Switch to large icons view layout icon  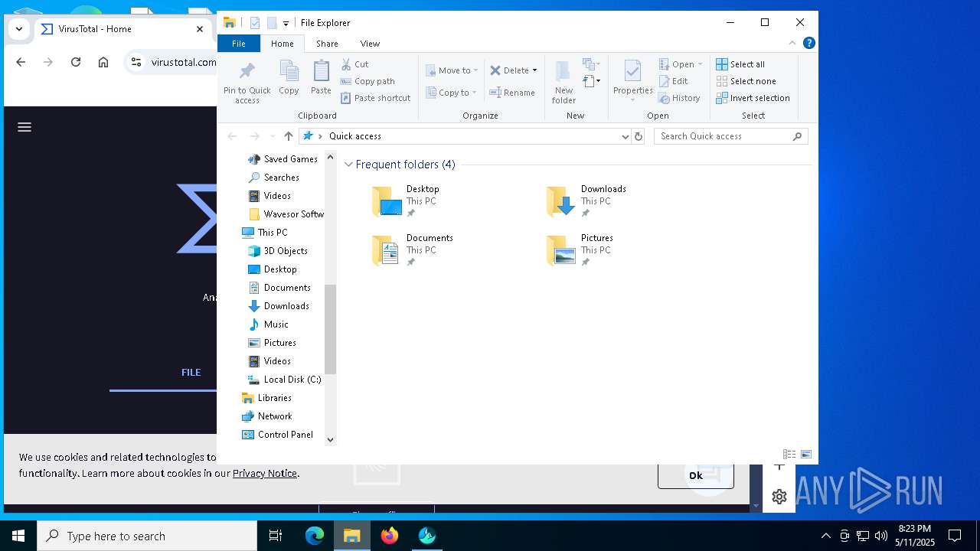coord(805,454)
